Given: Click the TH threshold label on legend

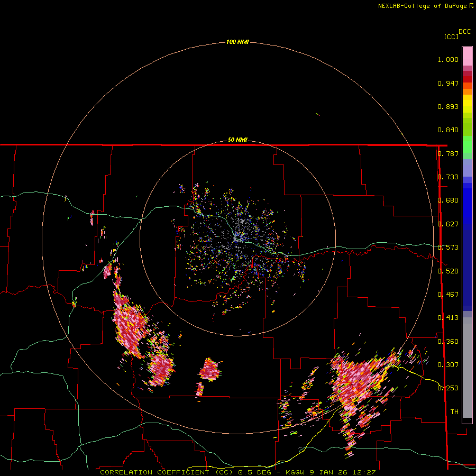Looking at the screenshot, I should pyautogui.click(x=454, y=412).
